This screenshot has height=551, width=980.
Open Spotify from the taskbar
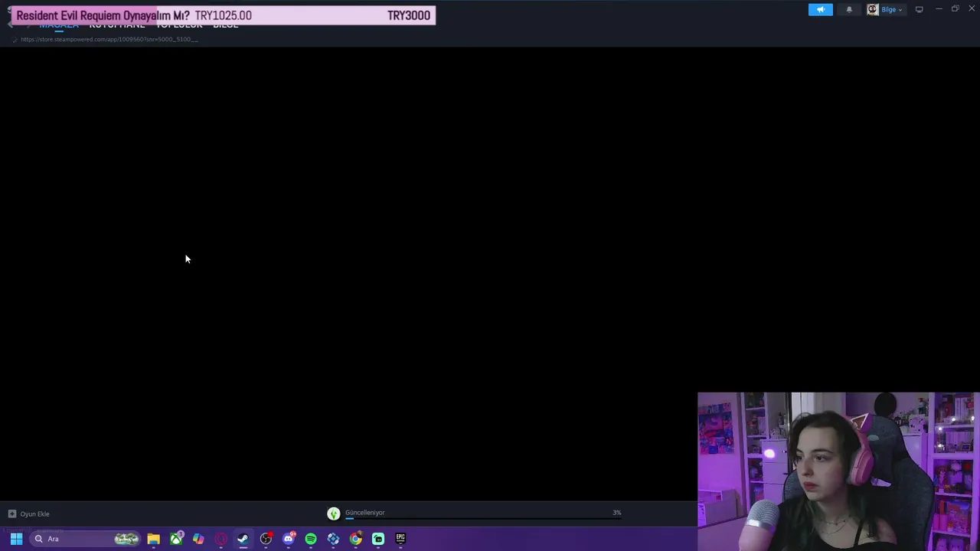coord(311,539)
